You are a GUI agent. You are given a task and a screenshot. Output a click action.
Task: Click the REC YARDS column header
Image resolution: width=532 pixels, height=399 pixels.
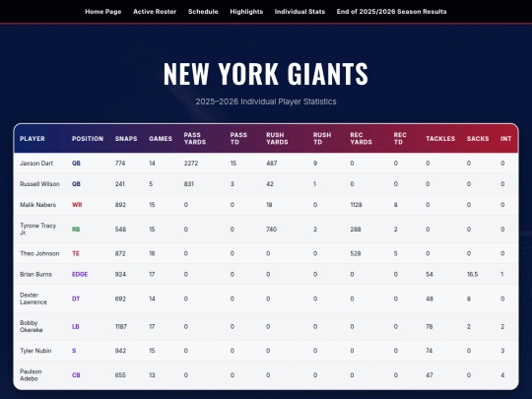pos(361,139)
